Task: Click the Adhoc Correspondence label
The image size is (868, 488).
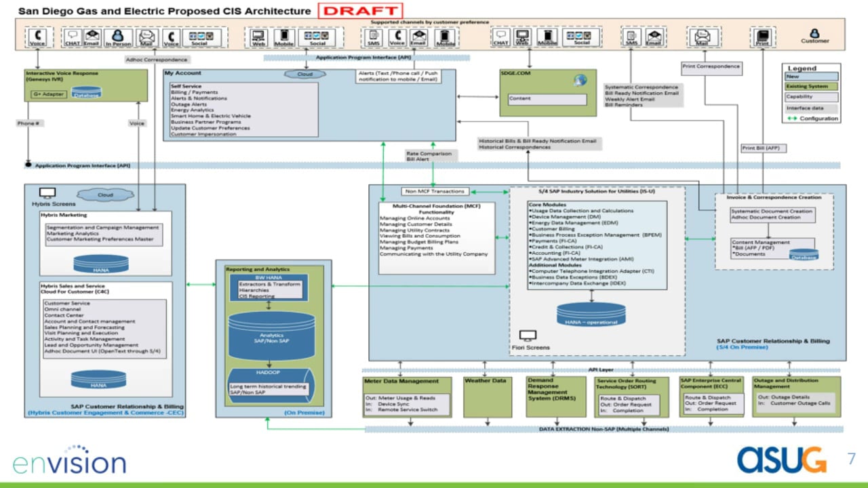Action: (157, 60)
